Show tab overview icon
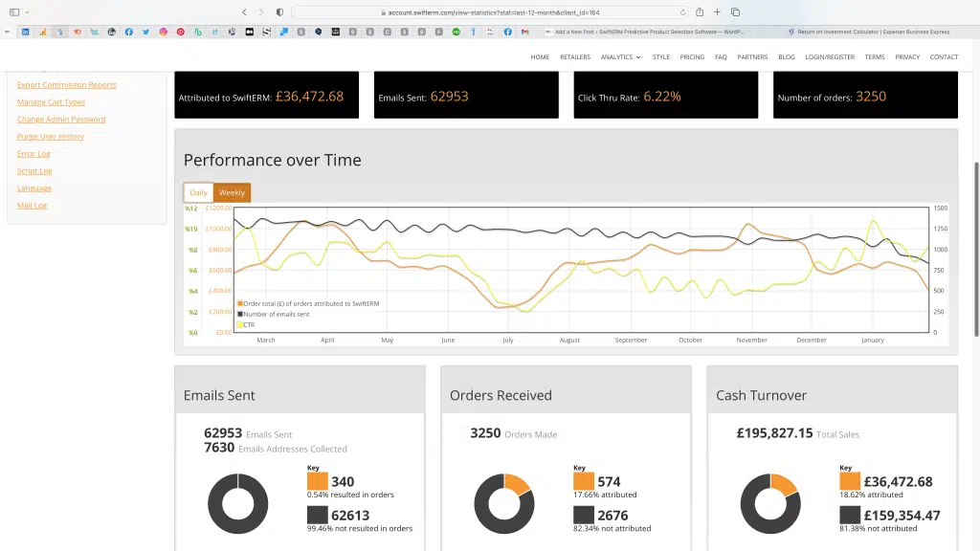The height and width of the screenshot is (551, 980). (736, 11)
